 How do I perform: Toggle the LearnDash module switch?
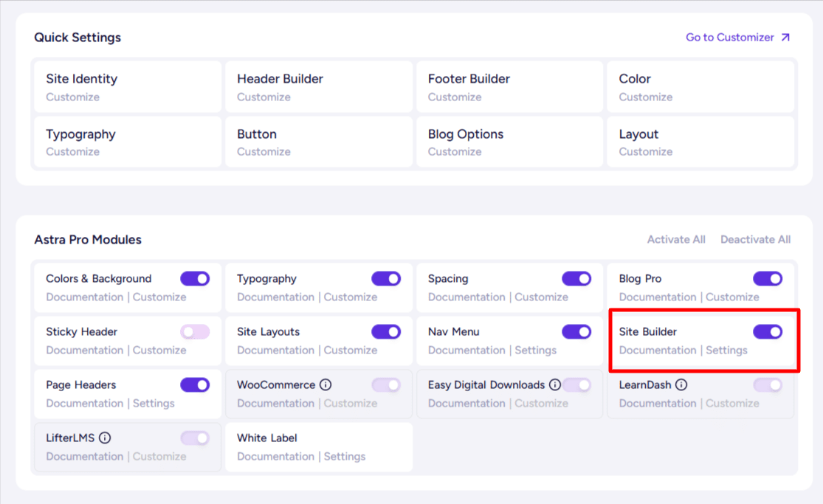[768, 384]
